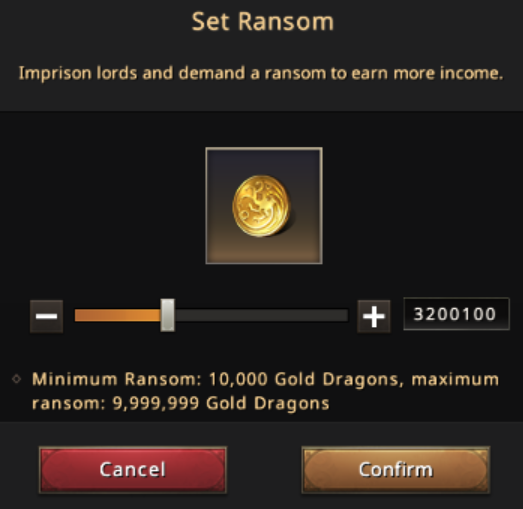Click the '9,999,999 Gold Dragons' maximum ransom line
The height and width of the screenshot is (509, 523).
click(x=221, y=404)
